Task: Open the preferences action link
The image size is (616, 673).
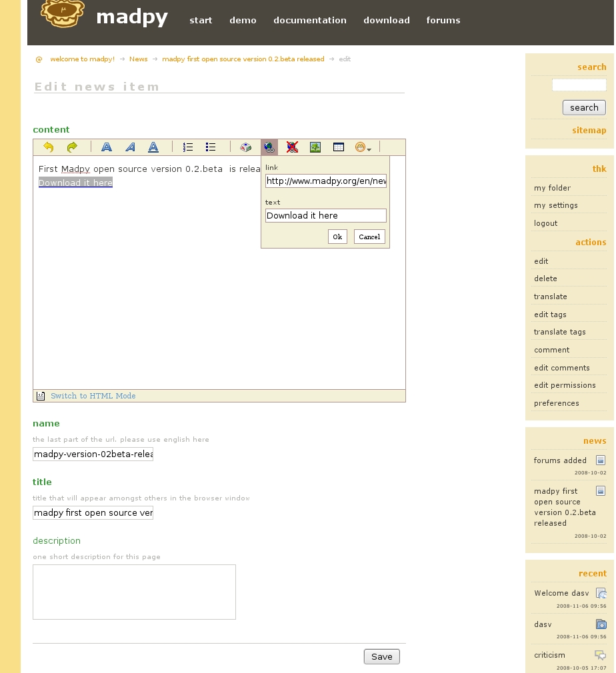Action: pyautogui.click(x=556, y=403)
